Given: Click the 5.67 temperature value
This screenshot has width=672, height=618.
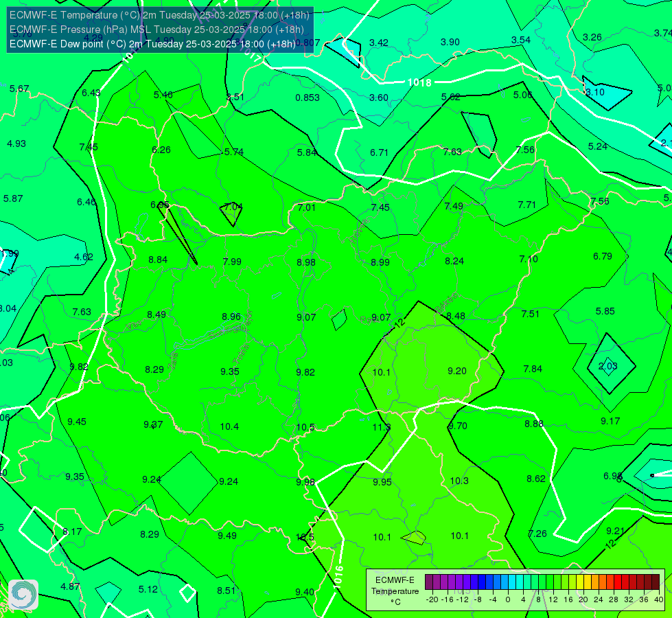Looking at the screenshot, I should [x=19, y=89].
